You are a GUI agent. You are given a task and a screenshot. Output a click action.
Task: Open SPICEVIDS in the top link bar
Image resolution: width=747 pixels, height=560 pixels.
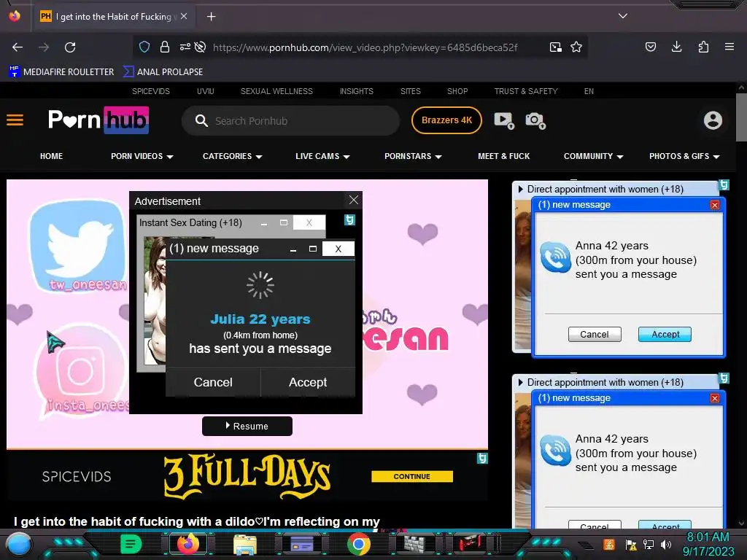coord(151,91)
